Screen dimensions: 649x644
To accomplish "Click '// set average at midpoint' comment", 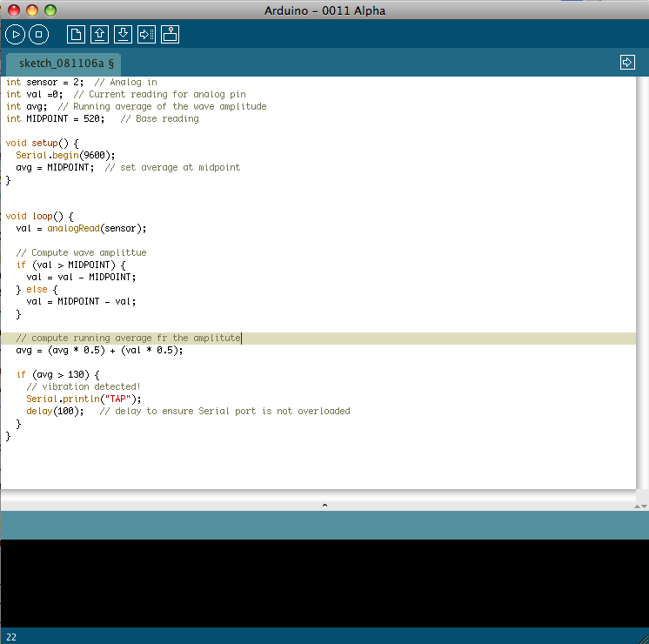I will 172,167.
